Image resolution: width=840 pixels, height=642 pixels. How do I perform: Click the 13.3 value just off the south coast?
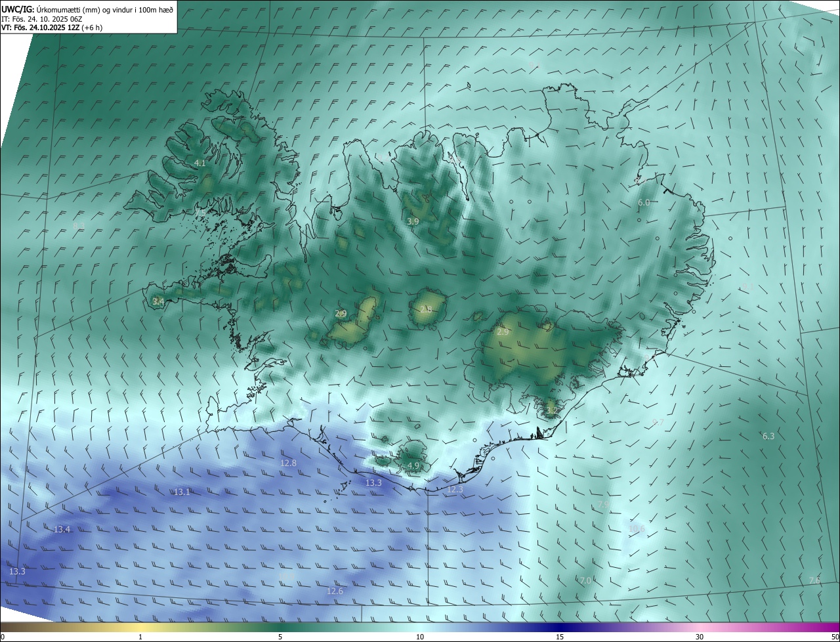coord(373,482)
